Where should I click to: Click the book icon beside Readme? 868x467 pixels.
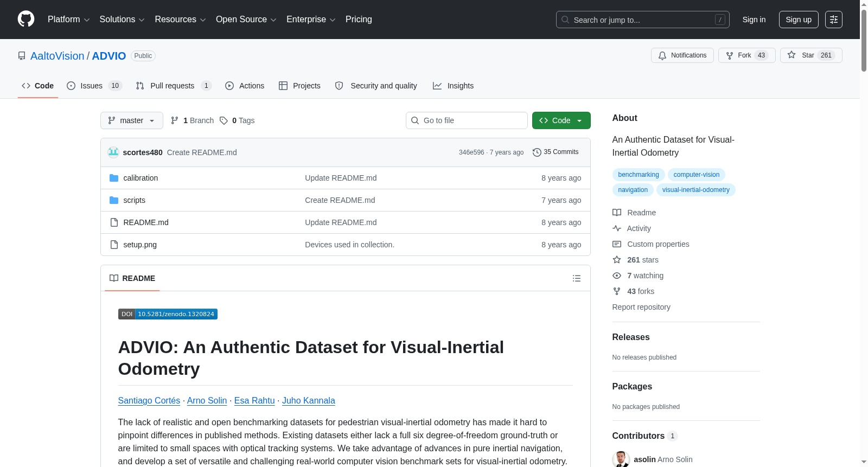point(617,213)
